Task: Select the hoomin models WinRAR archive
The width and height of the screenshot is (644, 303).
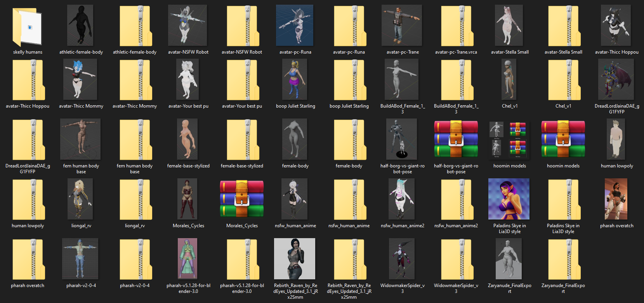Action: point(563,139)
